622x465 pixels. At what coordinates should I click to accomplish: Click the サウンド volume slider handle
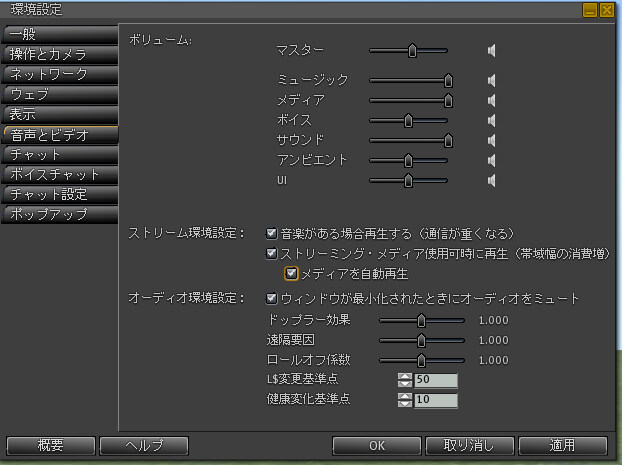[x=448, y=140]
